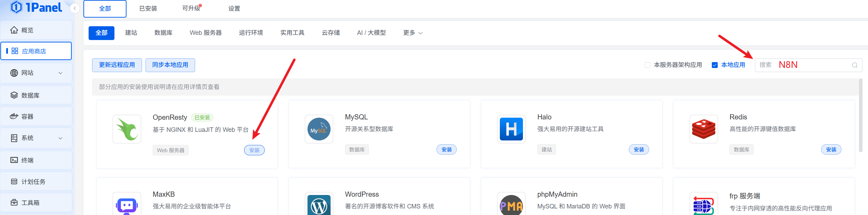Click the 系统 server icon
This screenshot has width=868, height=215.
point(14,138)
